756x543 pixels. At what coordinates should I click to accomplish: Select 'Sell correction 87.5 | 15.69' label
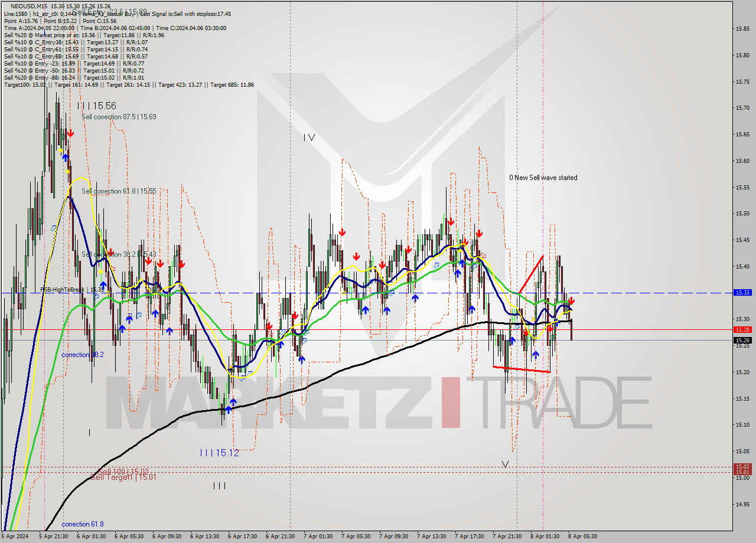click(x=119, y=117)
